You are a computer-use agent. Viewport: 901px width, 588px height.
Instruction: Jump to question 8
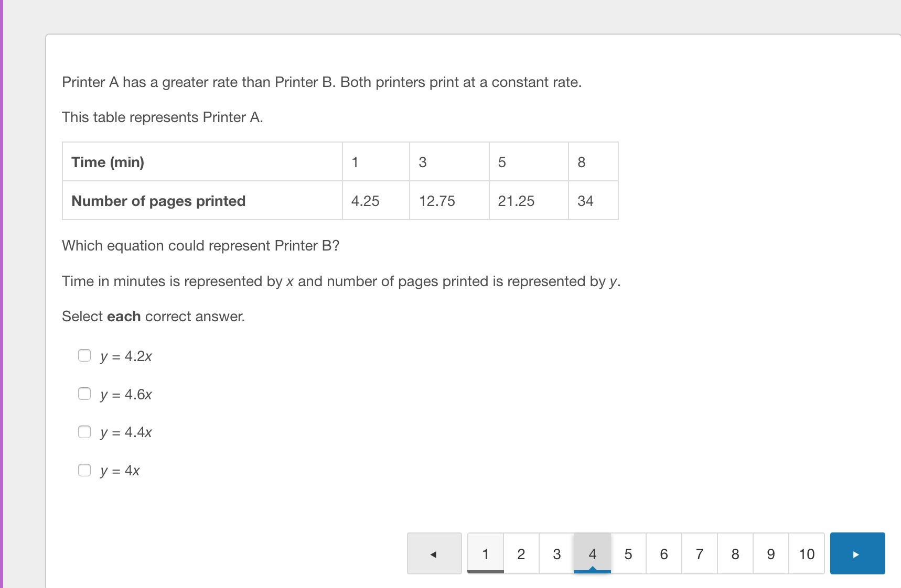(735, 554)
